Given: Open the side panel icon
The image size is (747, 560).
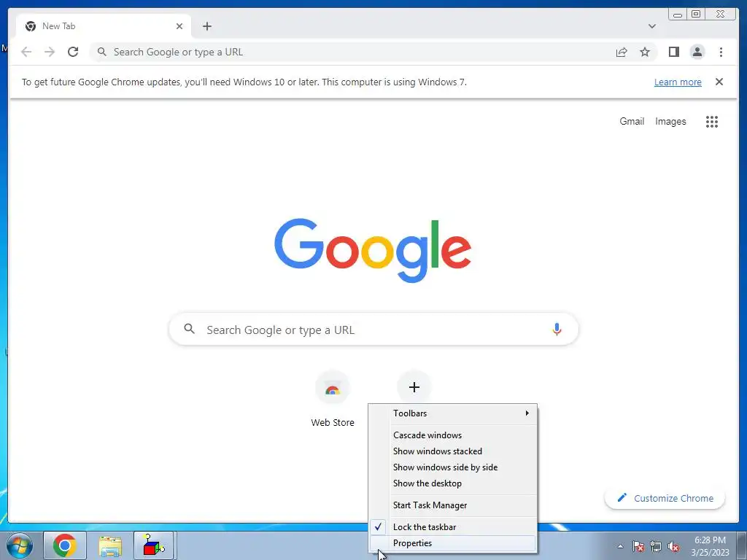Looking at the screenshot, I should coord(673,52).
